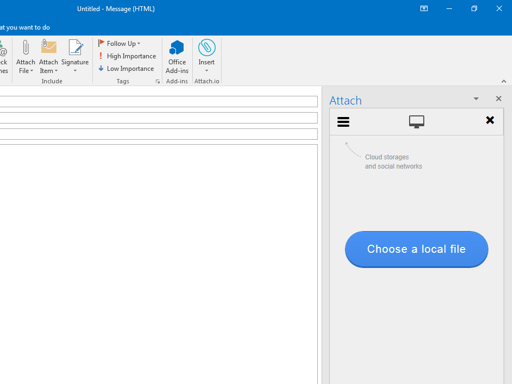Click the first address field
The width and height of the screenshot is (512, 384).
point(159,101)
